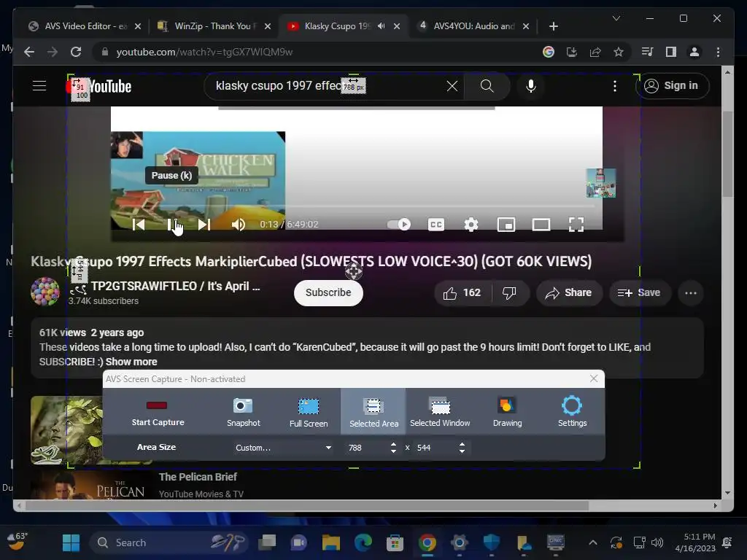Reload the YouTube page
The height and width of the screenshot is (560, 747).
click(x=75, y=52)
